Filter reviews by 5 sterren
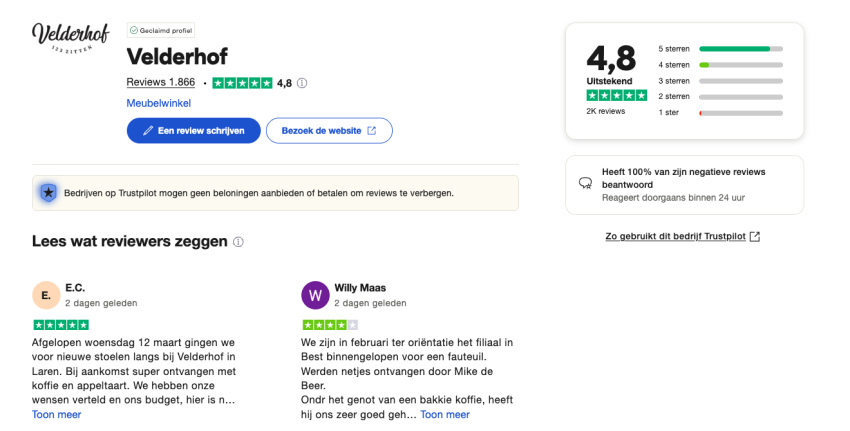Viewport: 850px width, 431px height. click(x=720, y=48)
